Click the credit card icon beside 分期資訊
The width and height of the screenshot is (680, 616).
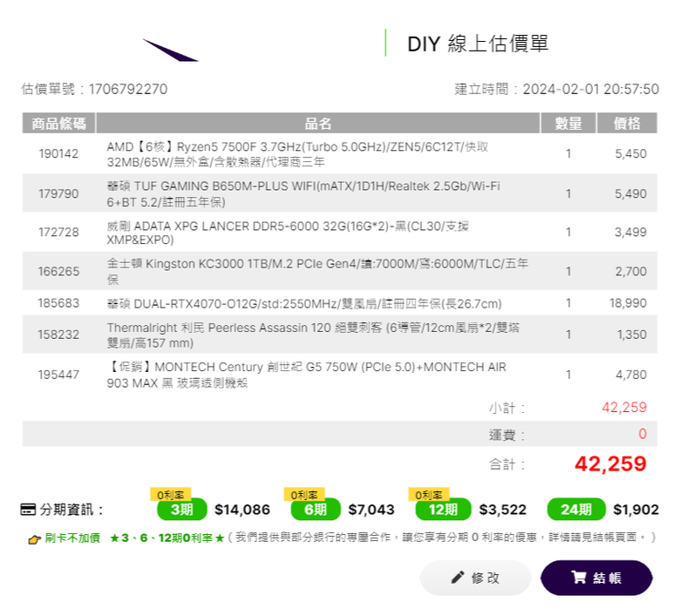tap(28, 510)
